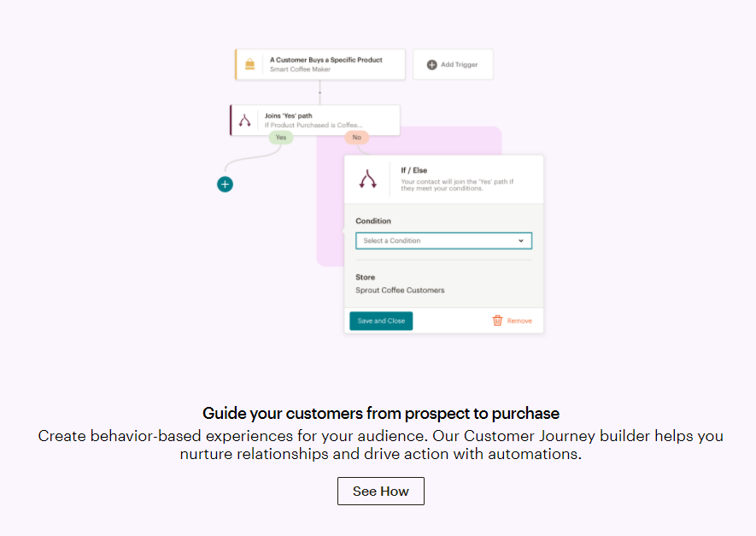Click the plus icon beside Add Trigger
Image resolution: width=756 pixels, height=536 pixels.
(x=432, y=65)
